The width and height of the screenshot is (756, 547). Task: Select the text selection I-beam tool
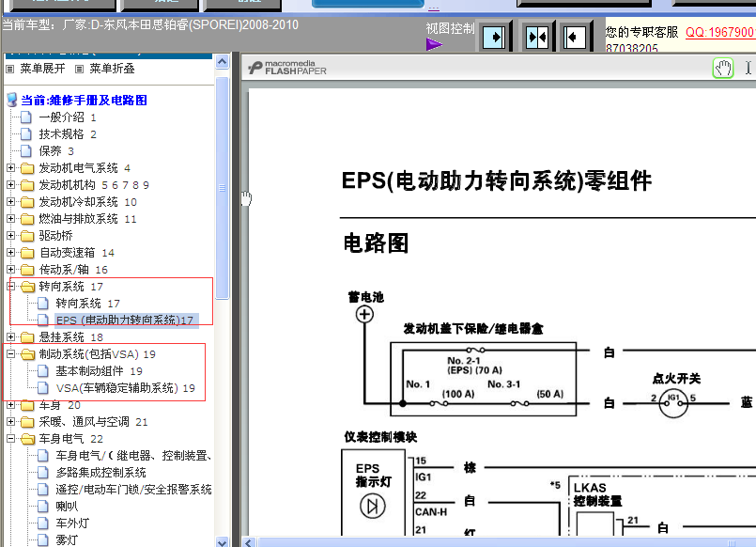click(748, 69)
